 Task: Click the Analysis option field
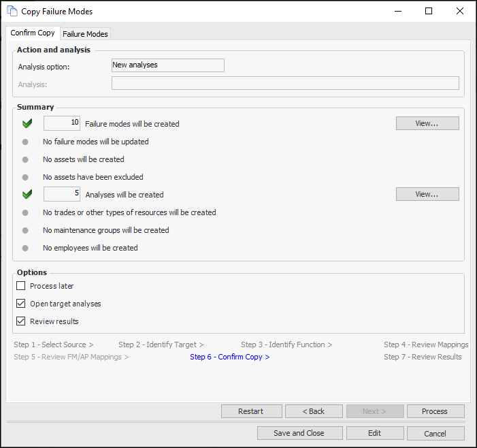point(167,65)
